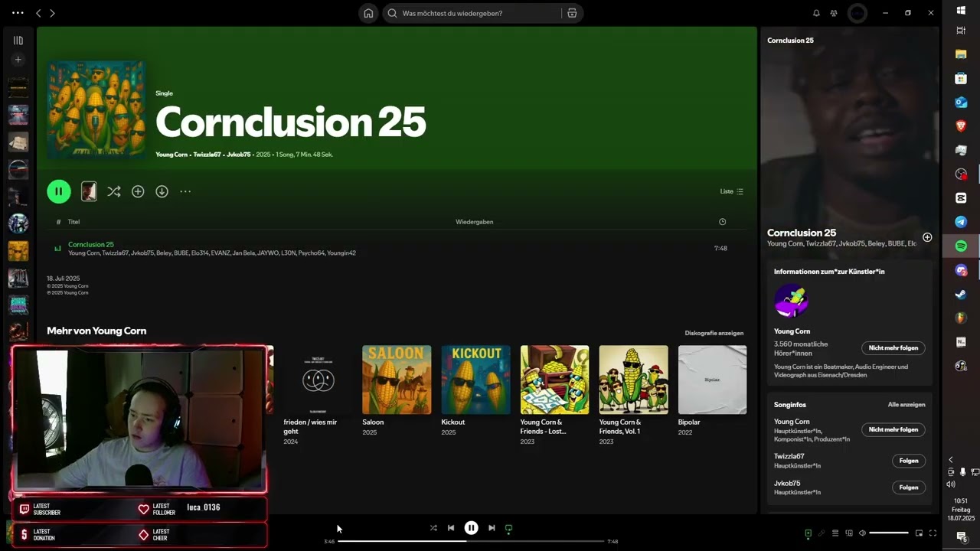
Task: Add playing song via plus in sidebar
Action: pyautogui.click(x=927, y=237)
